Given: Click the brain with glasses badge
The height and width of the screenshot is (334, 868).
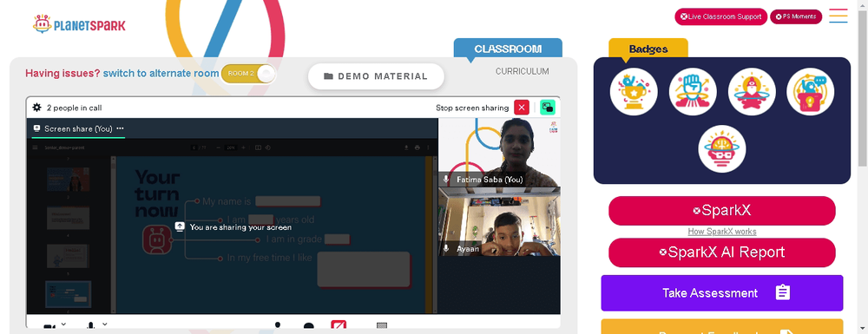Looking at the screenshot, I should pyautogui.click(x=722, y=148).
